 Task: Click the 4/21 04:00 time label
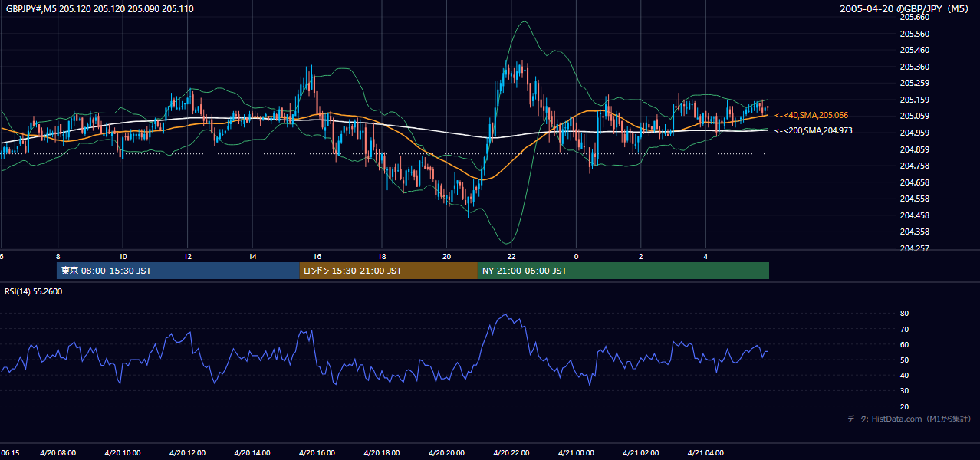[x=705, y=453]
